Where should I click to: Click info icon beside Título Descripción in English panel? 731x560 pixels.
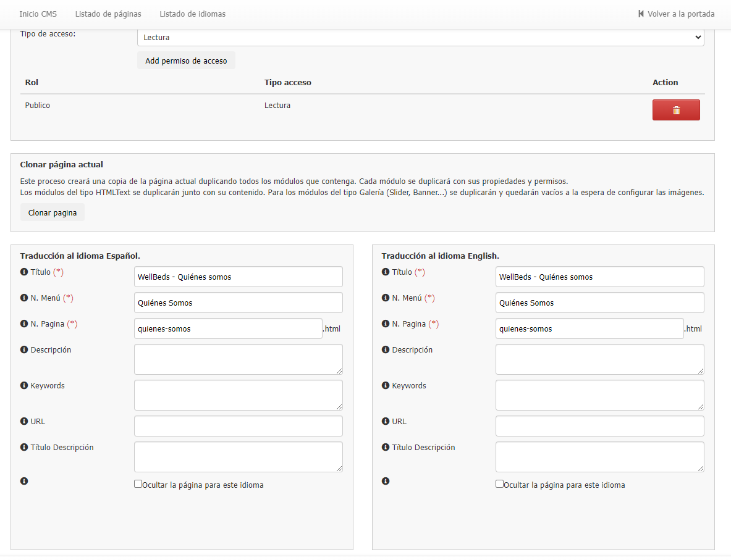click(x=386, y=447)
